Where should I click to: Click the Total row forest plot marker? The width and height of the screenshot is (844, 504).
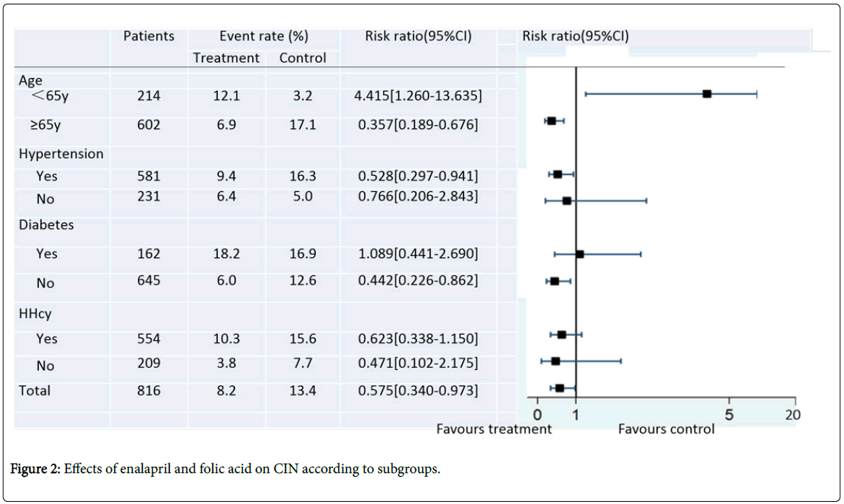pyautogui.click(x=560, y=388)
